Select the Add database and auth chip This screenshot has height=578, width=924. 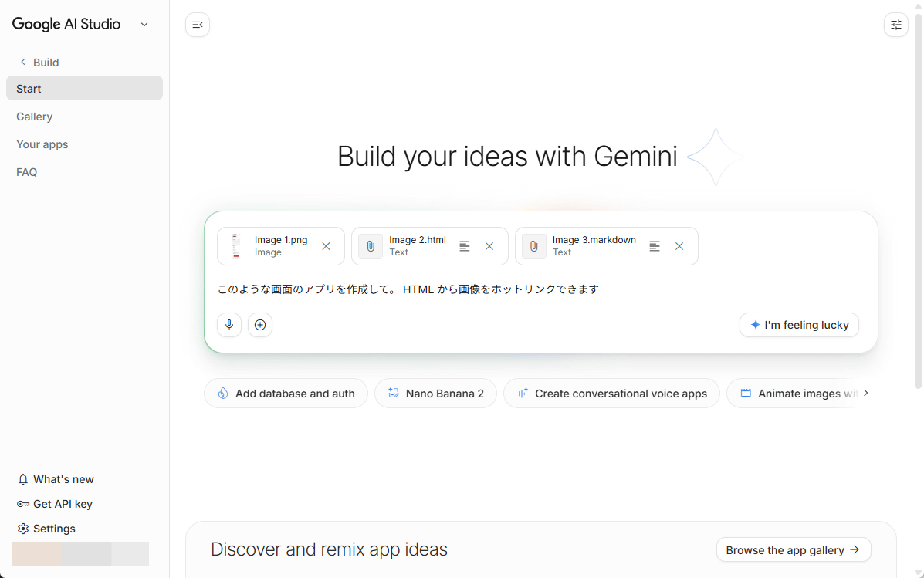[286, 394]
